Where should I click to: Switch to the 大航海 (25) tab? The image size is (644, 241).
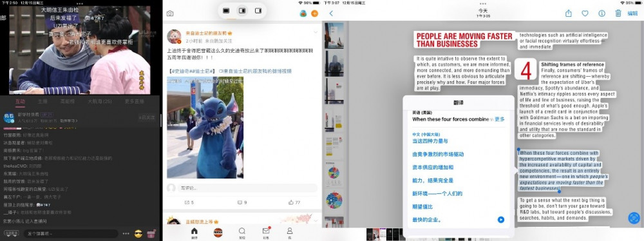100,101
